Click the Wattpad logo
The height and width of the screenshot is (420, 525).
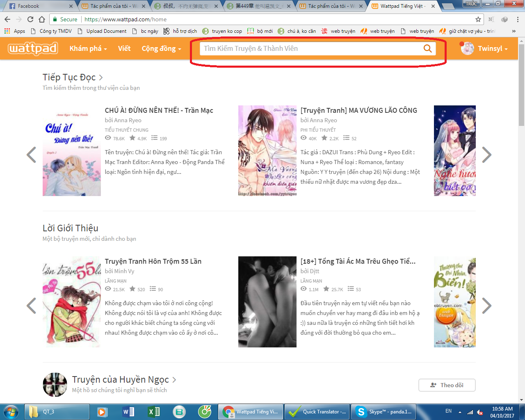(33, 48)
